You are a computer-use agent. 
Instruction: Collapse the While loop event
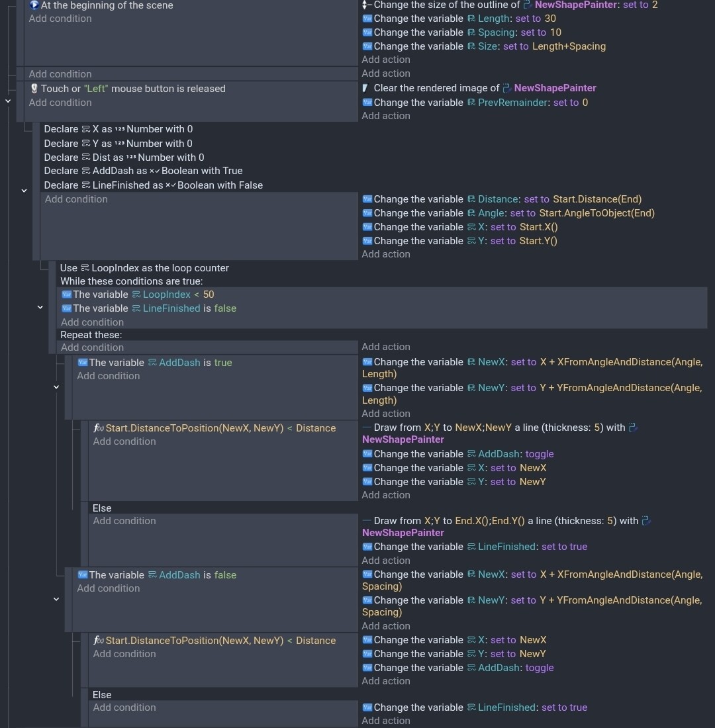click(x=40, y=307)
